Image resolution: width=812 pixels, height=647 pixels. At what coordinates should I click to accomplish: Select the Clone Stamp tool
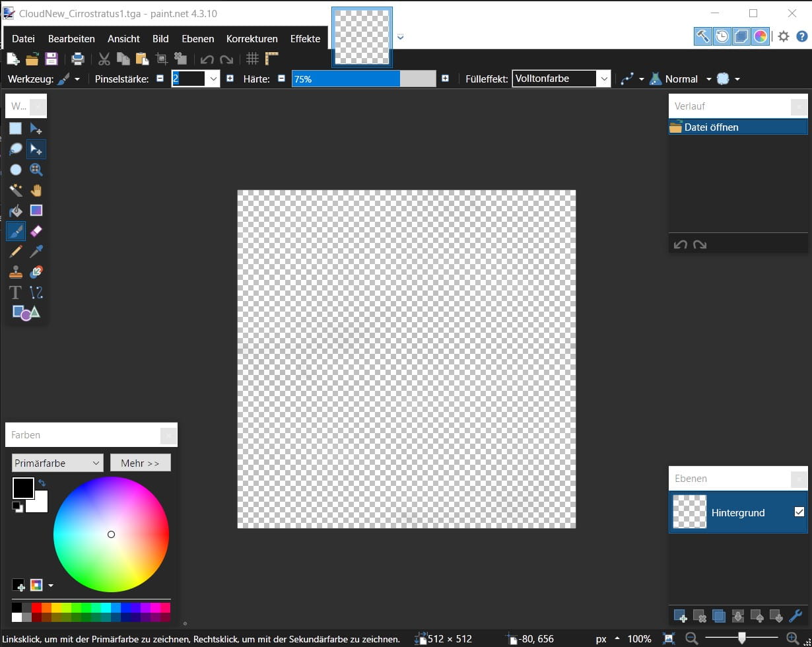[16, 272]
